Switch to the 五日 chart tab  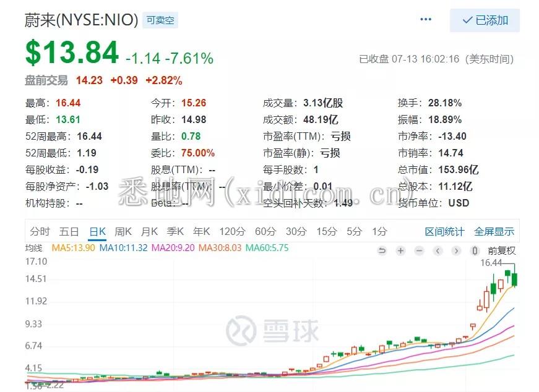point(69,232)
